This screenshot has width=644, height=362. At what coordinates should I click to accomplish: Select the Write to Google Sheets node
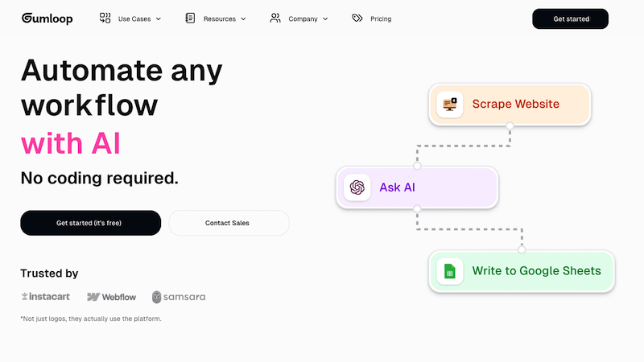click(522, 271)
